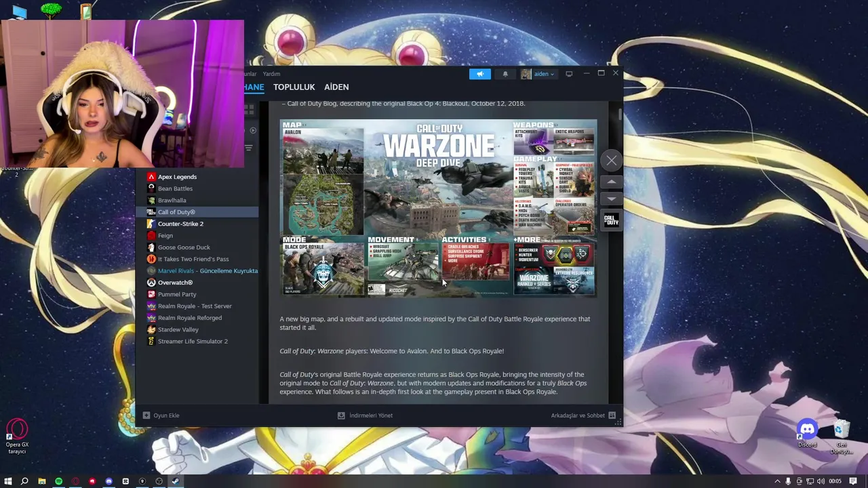Screen dimensions: 868x488
Task: Switch Steam to Big Picture mode icon
Action: coord(569,74)
